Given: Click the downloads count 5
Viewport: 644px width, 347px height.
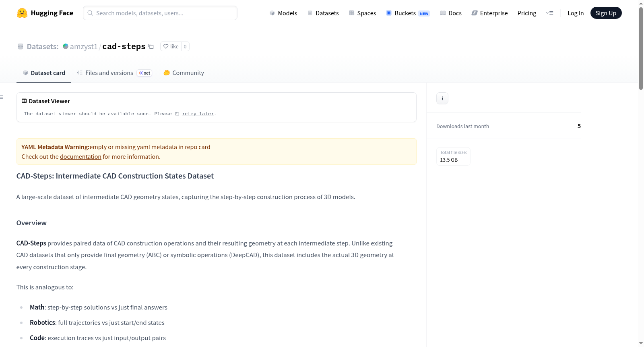Looking at the screenshot, I should click(x=579, y=126).
